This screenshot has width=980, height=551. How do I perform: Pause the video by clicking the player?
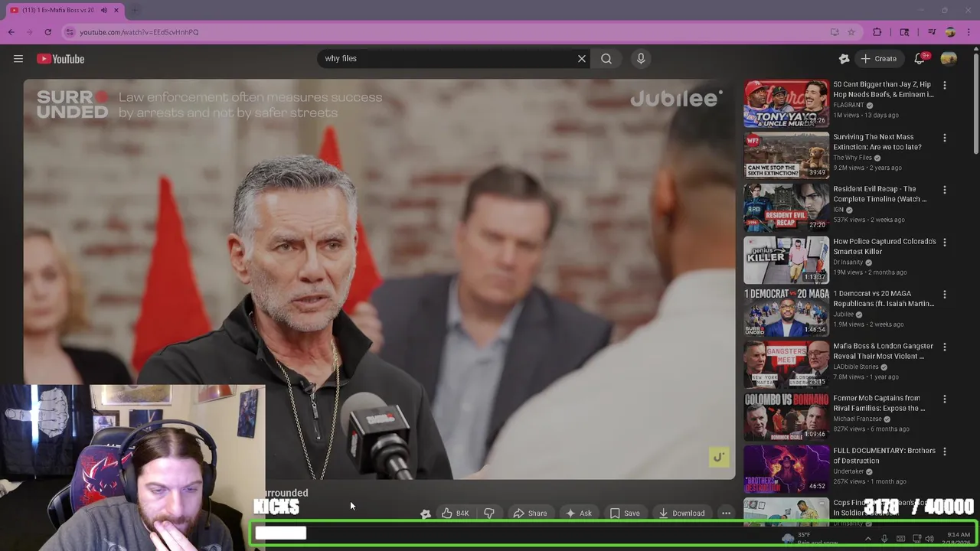pos(379,279)
